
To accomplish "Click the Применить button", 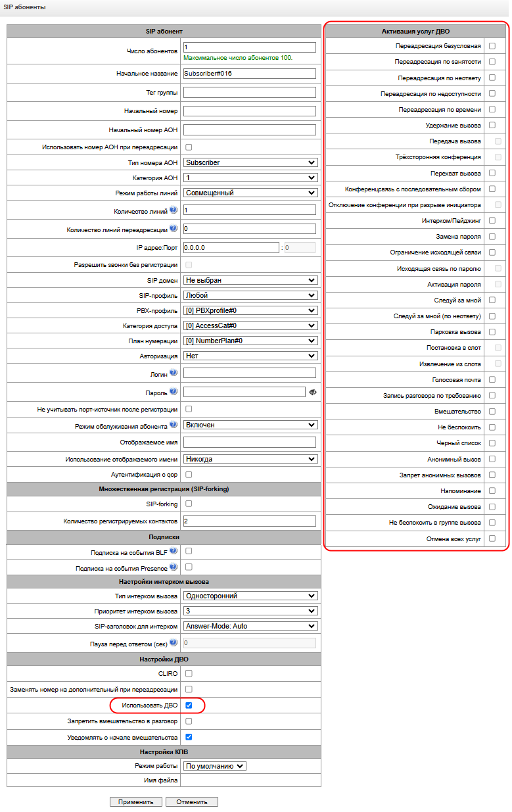I will click(136, 801).
